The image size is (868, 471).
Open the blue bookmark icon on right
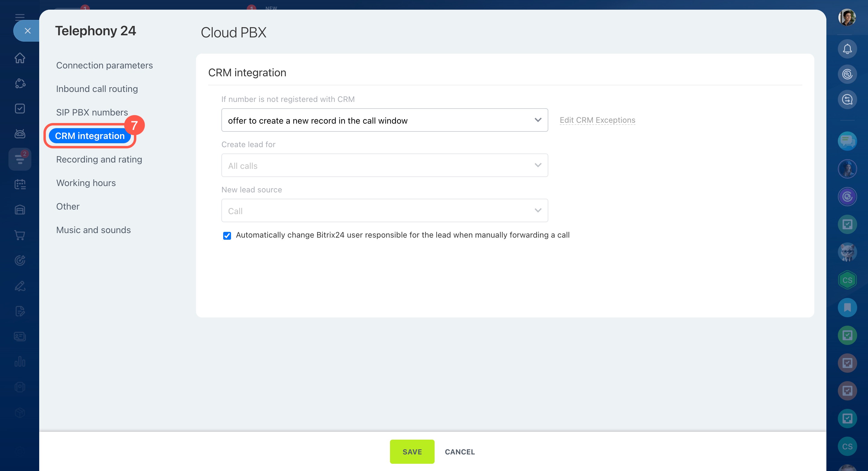pos(847,308)
